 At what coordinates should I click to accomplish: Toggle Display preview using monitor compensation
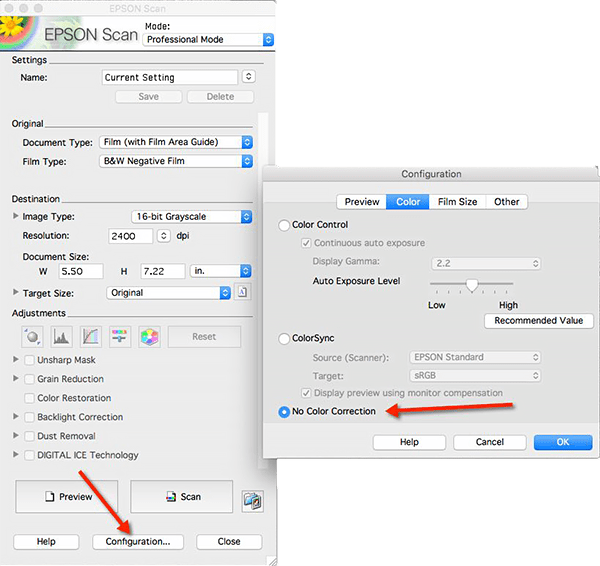306,393
